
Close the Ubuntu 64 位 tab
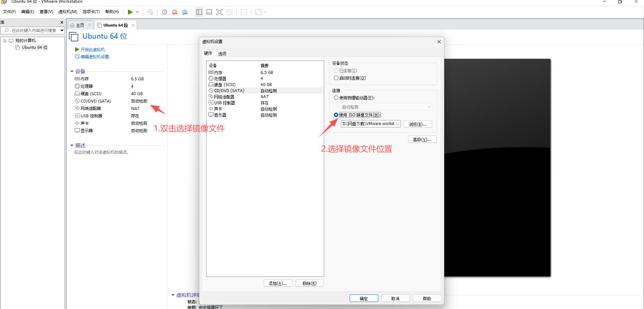[133, 25]
